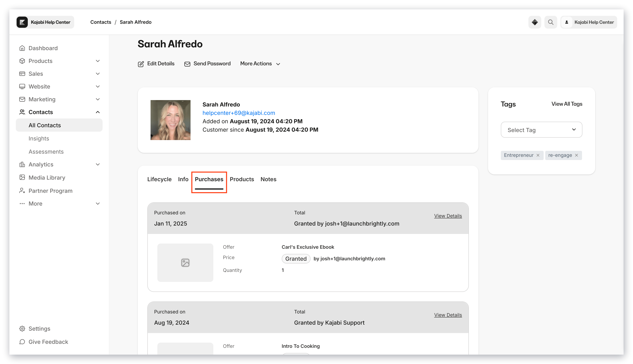Click View All Tags link
The image size is (633, 364).
[x=567, y=104]
